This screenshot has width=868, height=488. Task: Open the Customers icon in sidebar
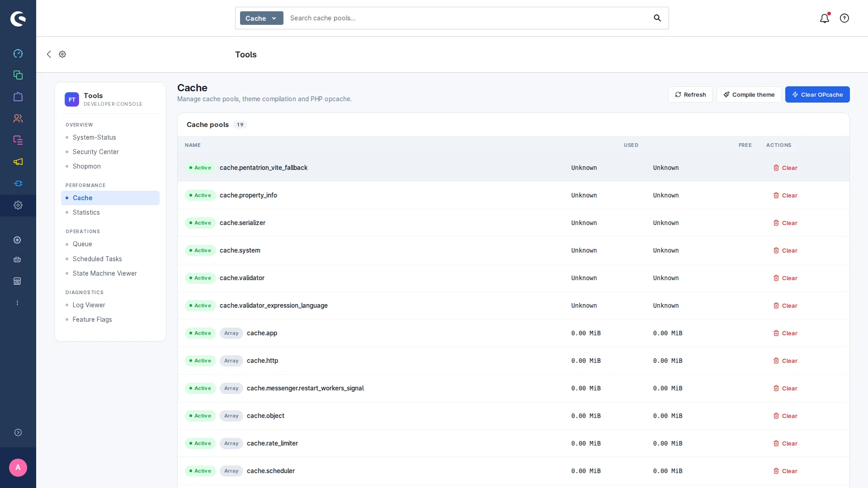(x=18, y=118)
